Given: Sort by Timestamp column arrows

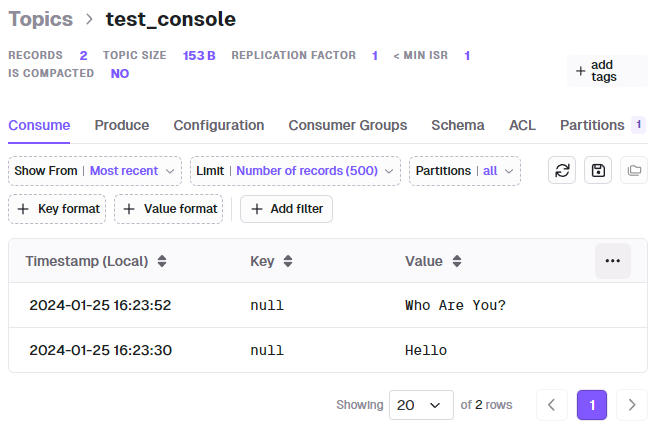Looking at the screenshot, I should tap(162, 261).
